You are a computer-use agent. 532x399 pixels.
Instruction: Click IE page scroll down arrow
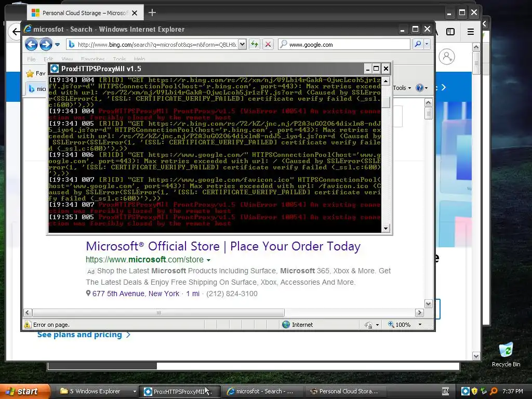[x=428, y=303]
